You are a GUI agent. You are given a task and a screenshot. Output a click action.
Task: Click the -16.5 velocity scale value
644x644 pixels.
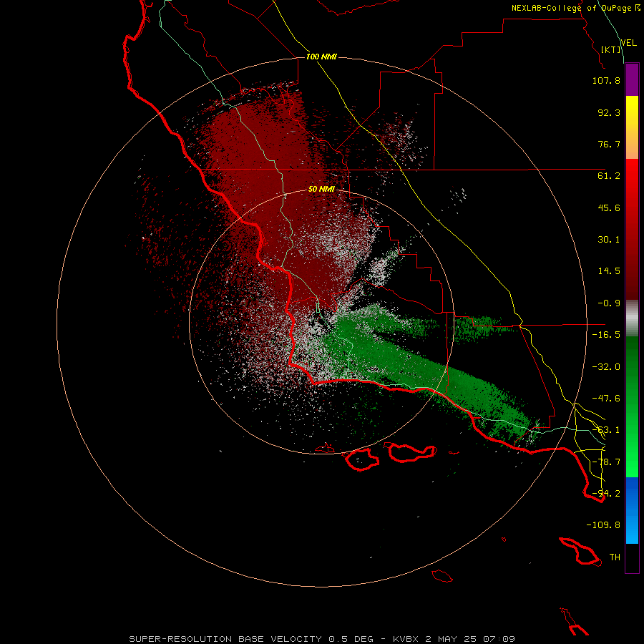coord(606,335)
